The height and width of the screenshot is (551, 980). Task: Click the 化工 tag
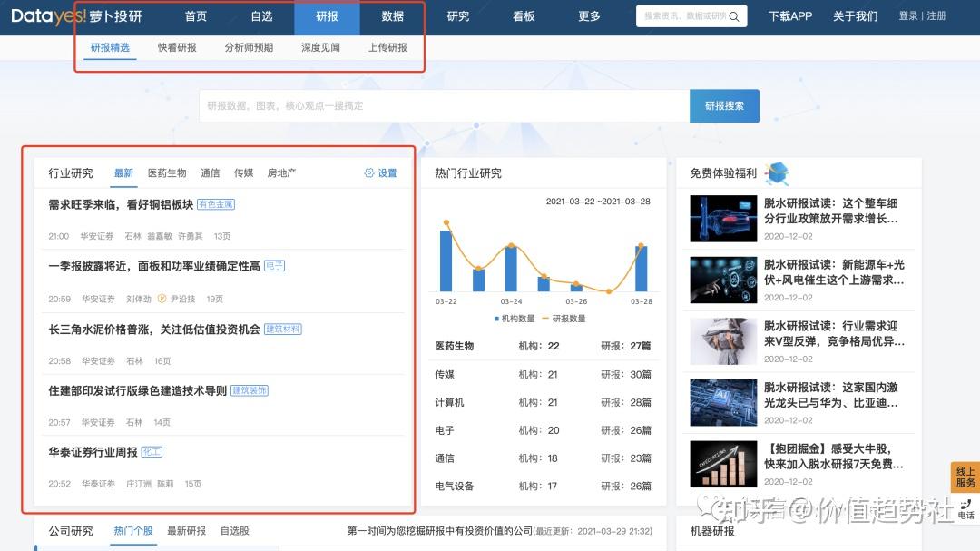pyautogui.click(x=152, y=451)
